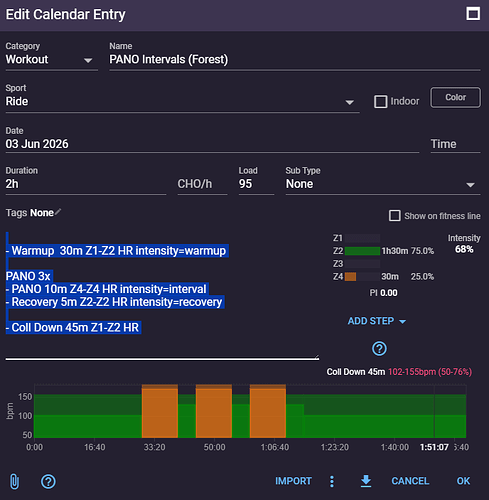This screenshot has width=489, height=500.
Task: Select the Z2 green zone bar
Action: [362, 251]
